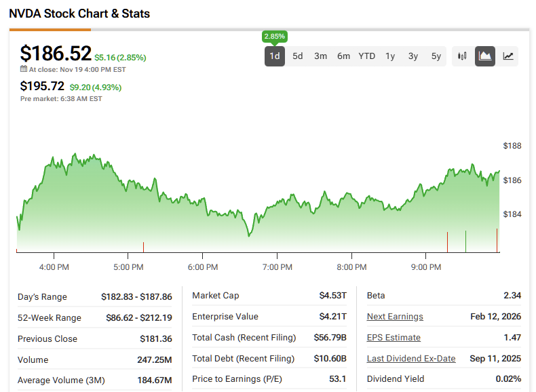Image resolution: width=536 pixels, height=392 pixels.
Task: Click the green 2.85% badge above 1d
Action: click(274, 37)
